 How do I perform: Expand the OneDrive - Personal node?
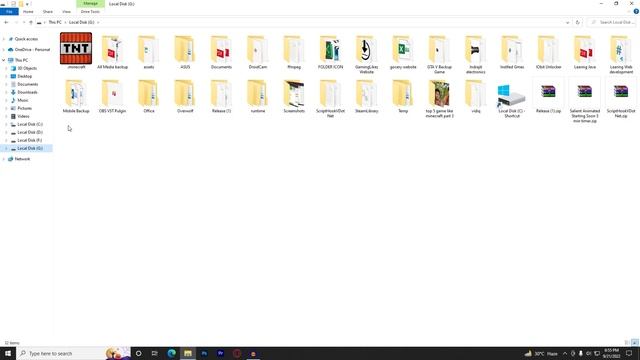tap(4, 50)
